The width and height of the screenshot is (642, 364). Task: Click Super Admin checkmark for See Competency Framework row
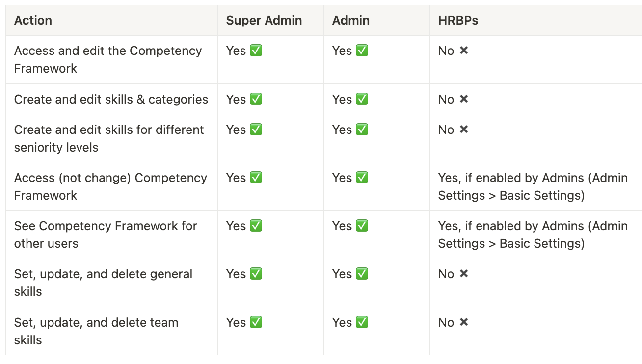[x=256, y=226]
